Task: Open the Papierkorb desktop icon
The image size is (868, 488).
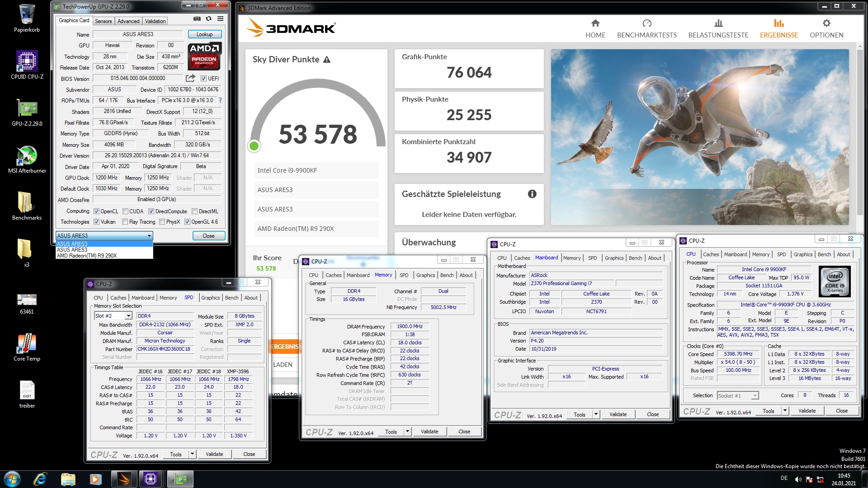Action: click(27, 19)
